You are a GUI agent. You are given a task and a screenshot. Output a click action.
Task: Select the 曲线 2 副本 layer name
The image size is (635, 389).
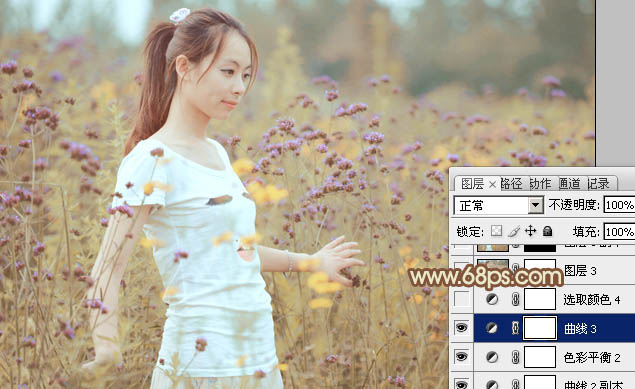(593, 385)
